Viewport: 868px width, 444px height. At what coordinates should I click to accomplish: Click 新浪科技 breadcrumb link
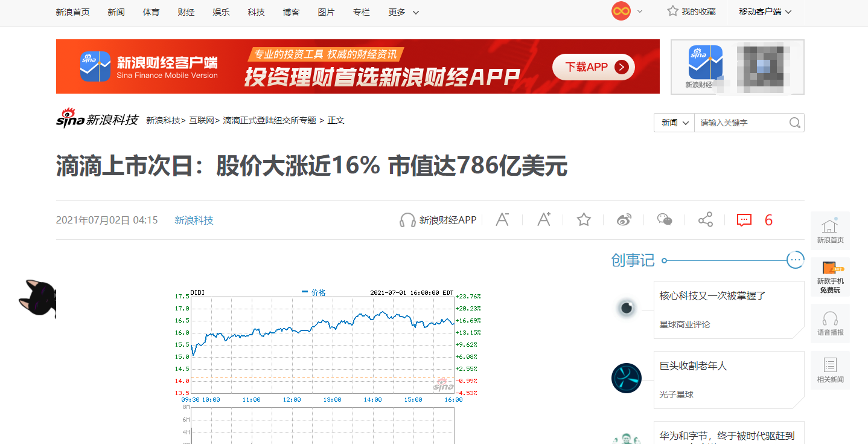click(x=163, y=120)
